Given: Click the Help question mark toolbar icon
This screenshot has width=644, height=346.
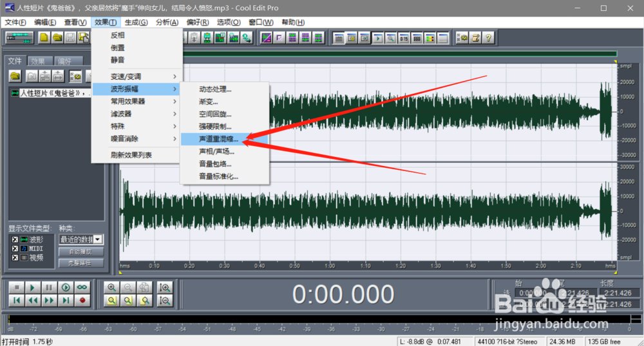Looking at the screenshot, I should (x=488, y=38).
